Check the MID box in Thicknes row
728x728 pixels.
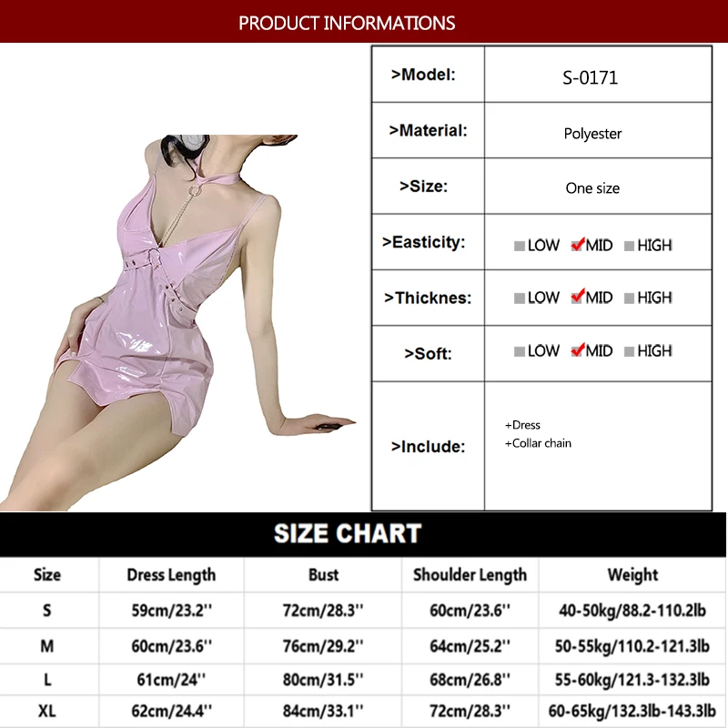click(577, 298)
